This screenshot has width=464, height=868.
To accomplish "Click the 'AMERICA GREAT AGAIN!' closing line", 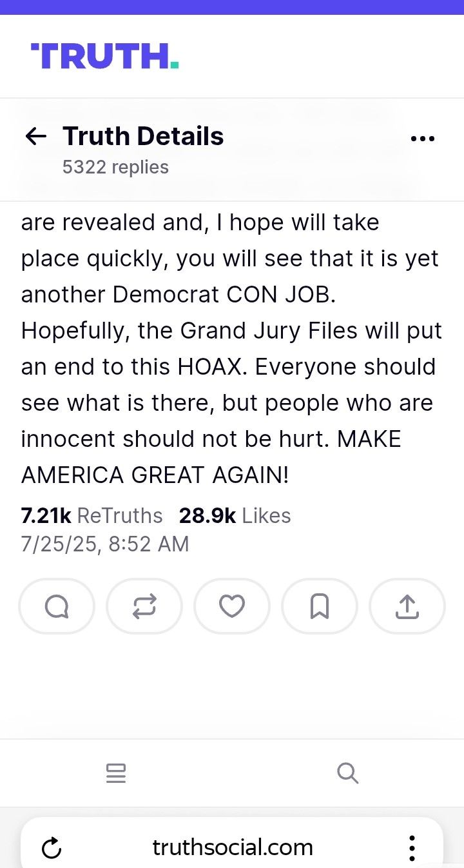I will click(155, 475).
